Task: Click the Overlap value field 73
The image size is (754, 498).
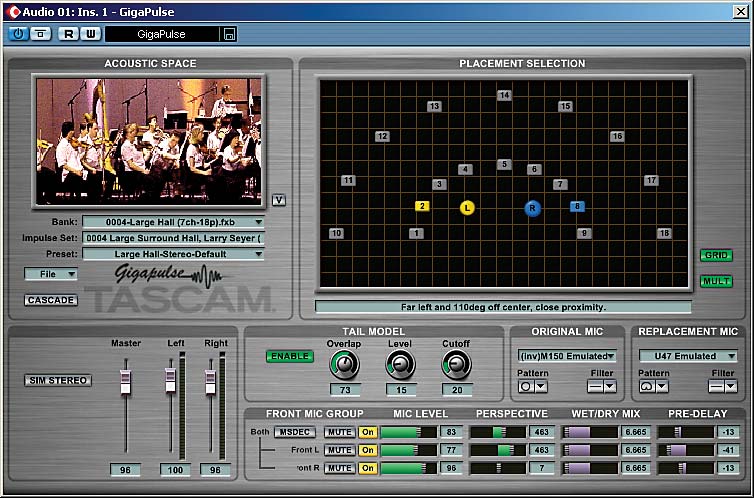Action: click(345, 390)
